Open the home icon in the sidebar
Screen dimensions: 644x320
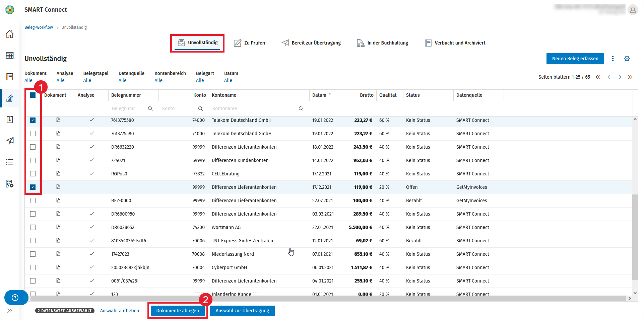click(10, 34)
